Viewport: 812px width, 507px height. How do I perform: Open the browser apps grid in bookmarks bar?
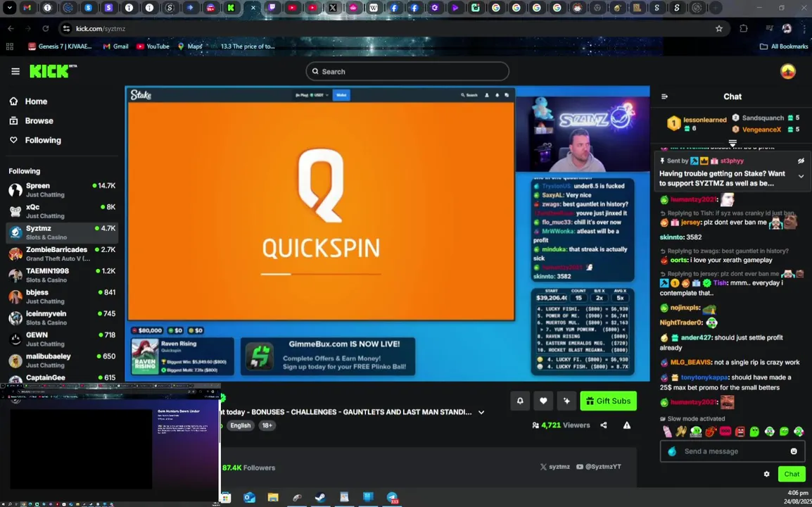(9, 46)
